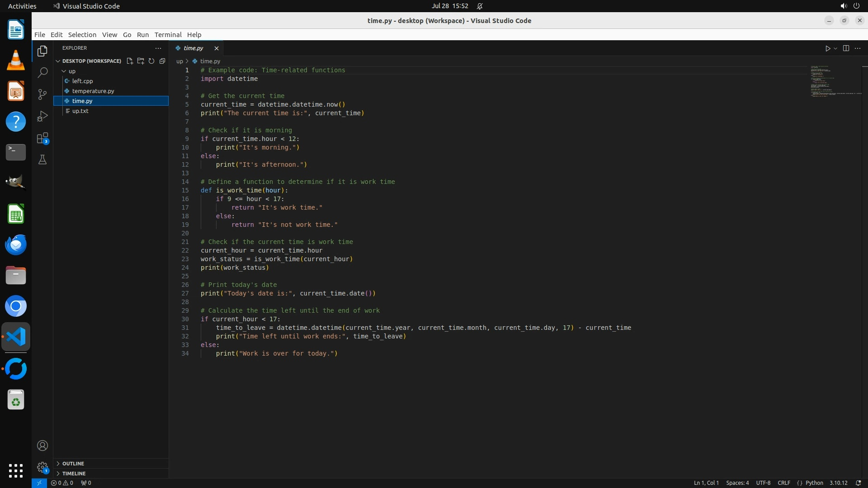Toggle notifications bell in status bar
868x488 pixels.
[x=858, y=483]
